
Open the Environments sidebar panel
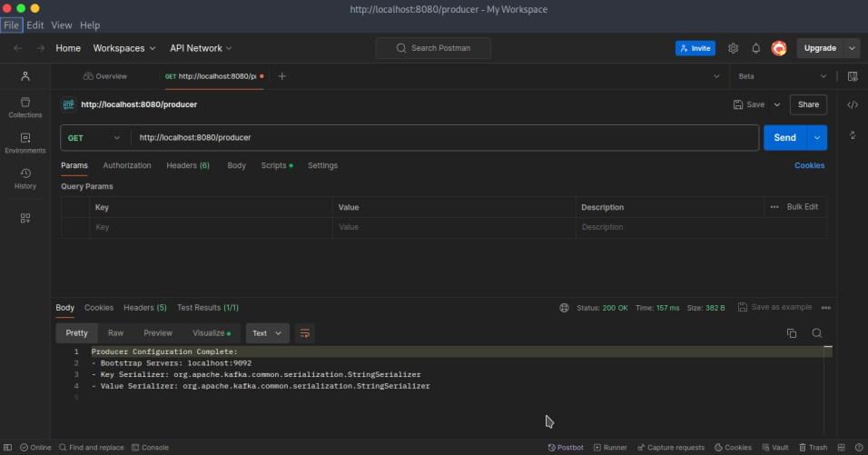click(25, 143)
